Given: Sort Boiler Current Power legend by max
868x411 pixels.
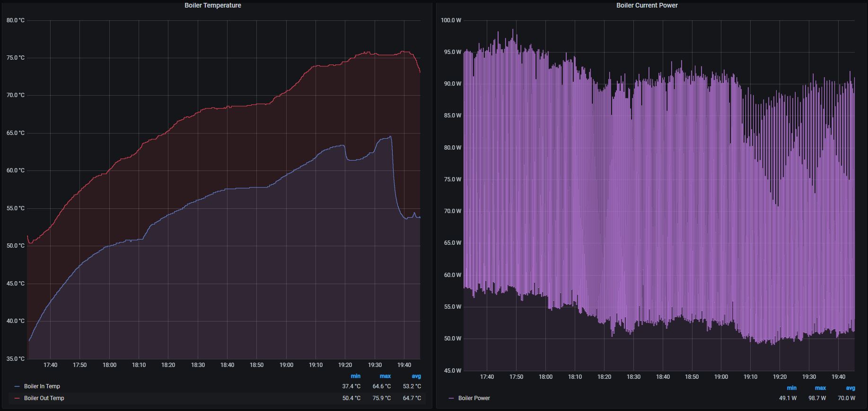Looking at the screenshot, I should click(820, 388).
